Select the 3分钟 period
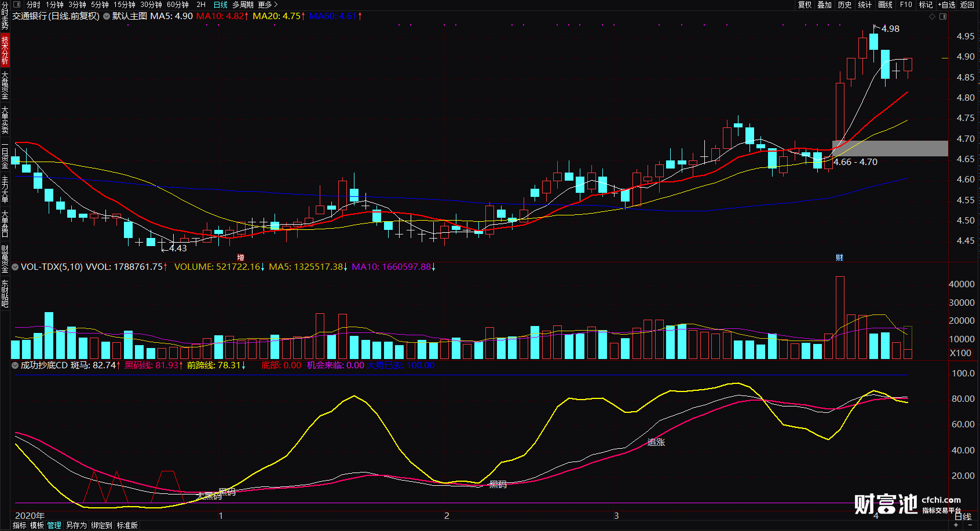Viewport: 980px width, 531px height. pyautogui.click(x=78, y=5)
